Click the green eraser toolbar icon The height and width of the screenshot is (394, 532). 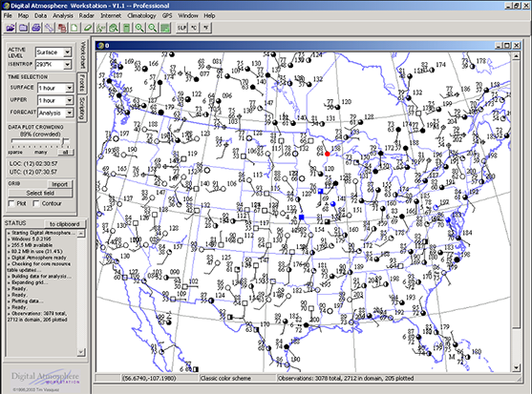click(x=88, y=28)
